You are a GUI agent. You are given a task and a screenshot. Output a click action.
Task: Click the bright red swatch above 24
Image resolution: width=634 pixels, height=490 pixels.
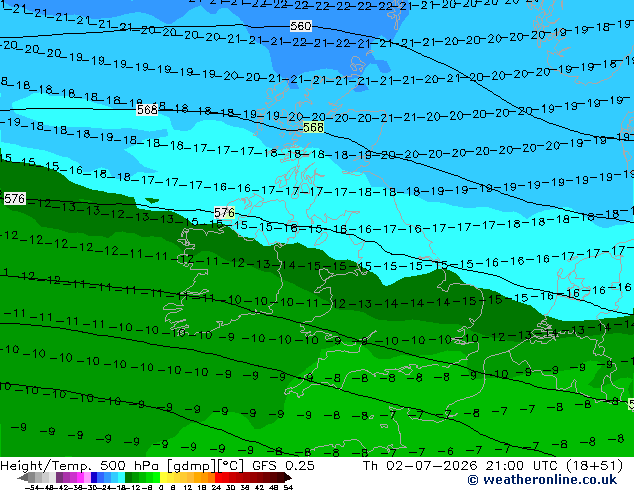click(x=218, y=477)
